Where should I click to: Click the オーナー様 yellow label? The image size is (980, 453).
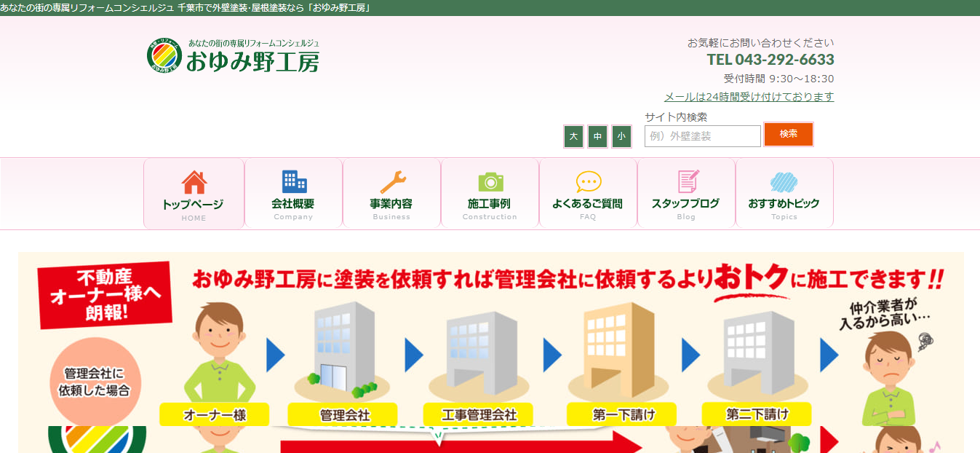[215, 415]
